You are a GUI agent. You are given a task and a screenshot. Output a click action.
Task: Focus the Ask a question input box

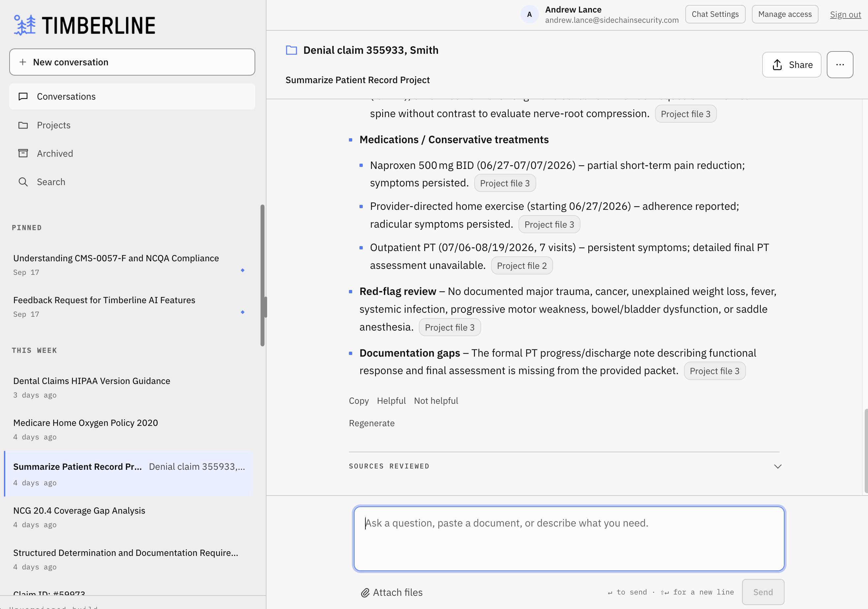pyautogui.click(x=569, y=538)
